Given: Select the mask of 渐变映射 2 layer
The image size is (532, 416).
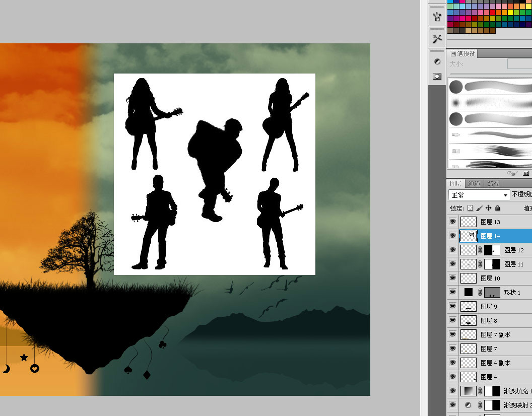Looking at the screenshot, I should pos(492,405).
